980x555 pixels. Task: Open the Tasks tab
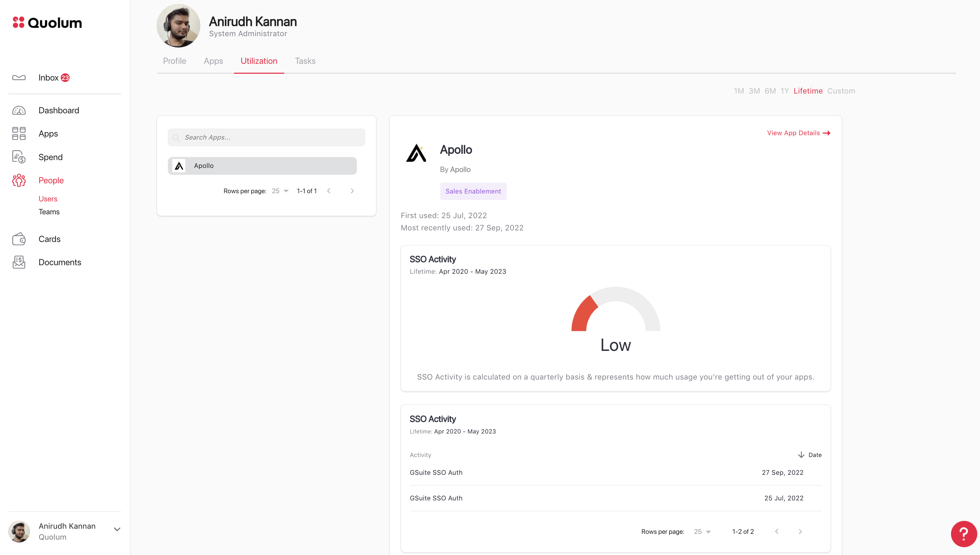click(305, 61)
